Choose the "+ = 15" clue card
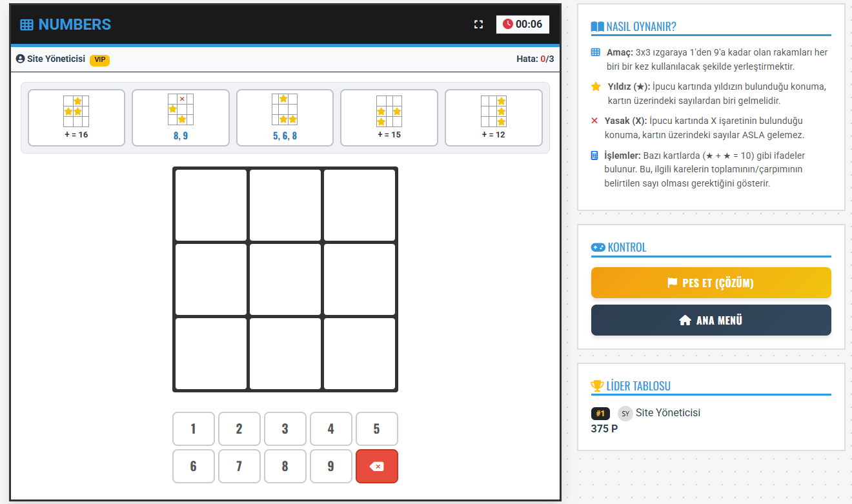This screenshot has height=504, width=852. coord(389,117)
